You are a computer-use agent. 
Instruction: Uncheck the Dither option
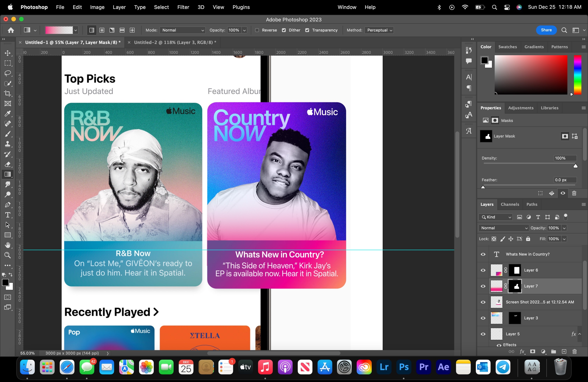284,30
